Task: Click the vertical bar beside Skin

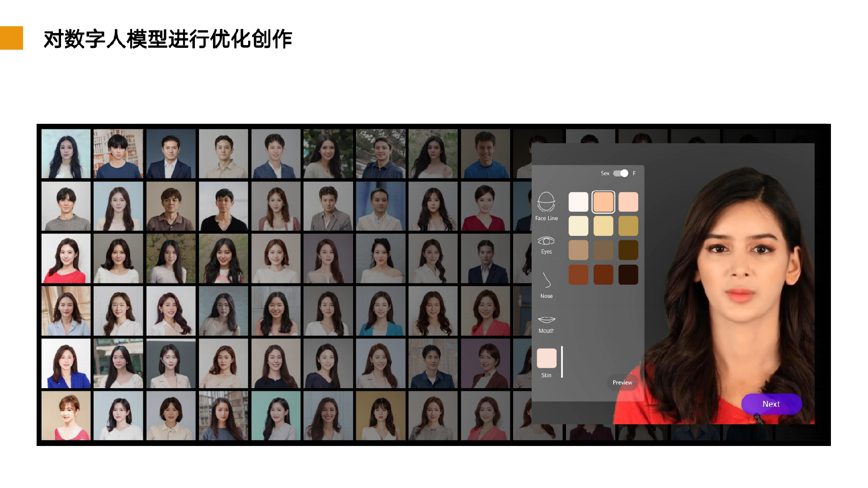Action: point(562,362)
